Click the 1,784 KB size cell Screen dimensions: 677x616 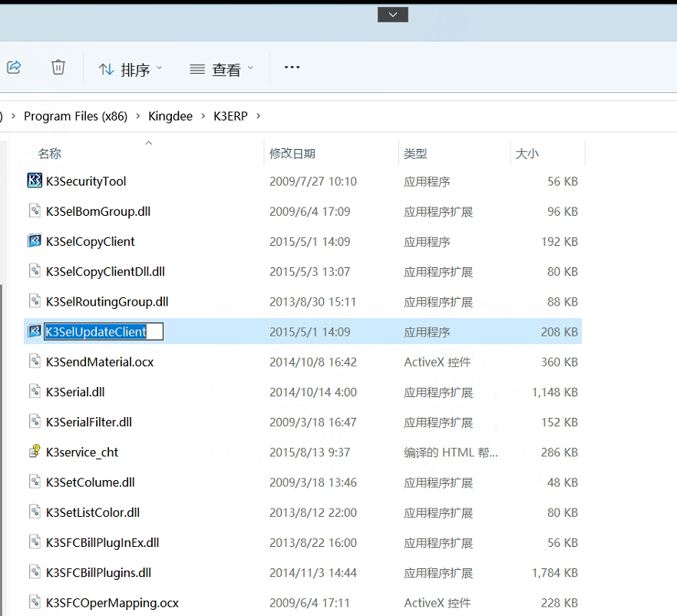pos(555,573)
